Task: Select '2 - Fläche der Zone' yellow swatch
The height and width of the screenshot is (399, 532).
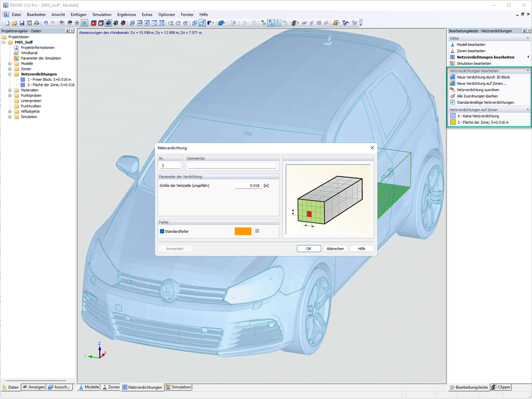Action: tap(453, 122)
